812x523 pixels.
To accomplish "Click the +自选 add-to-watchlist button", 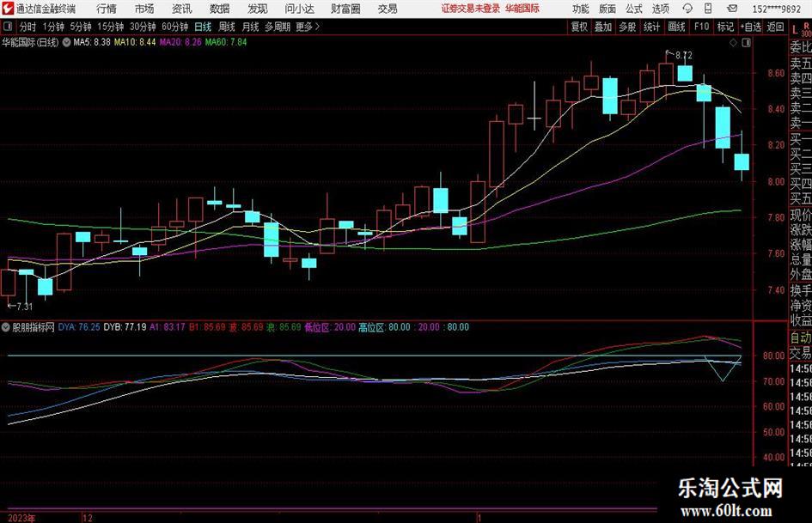I will pos(750,27).
